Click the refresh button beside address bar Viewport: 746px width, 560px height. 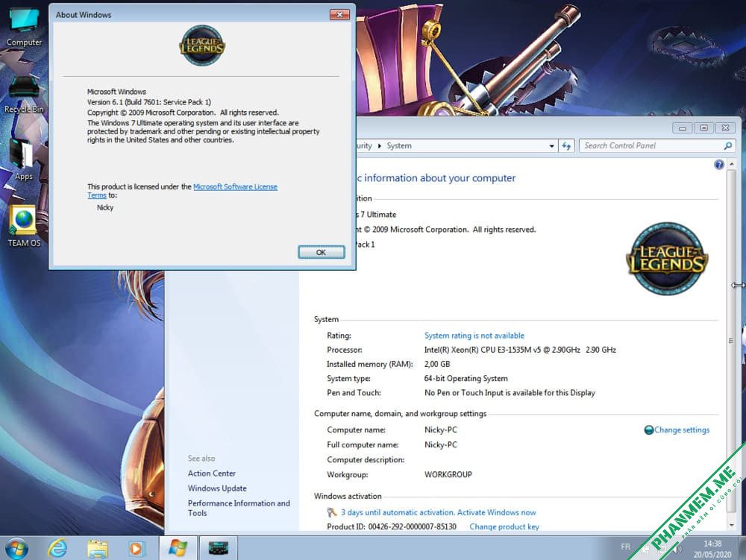pos(566,146)
